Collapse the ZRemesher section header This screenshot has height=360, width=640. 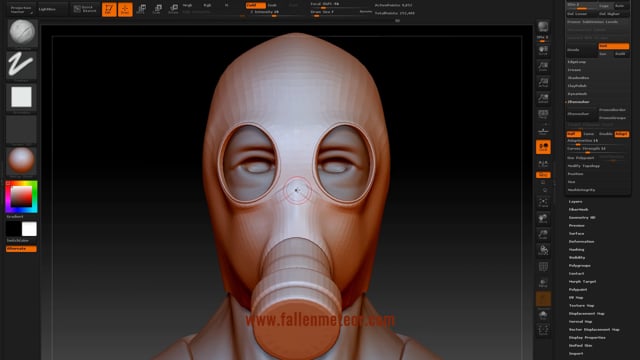578,102
